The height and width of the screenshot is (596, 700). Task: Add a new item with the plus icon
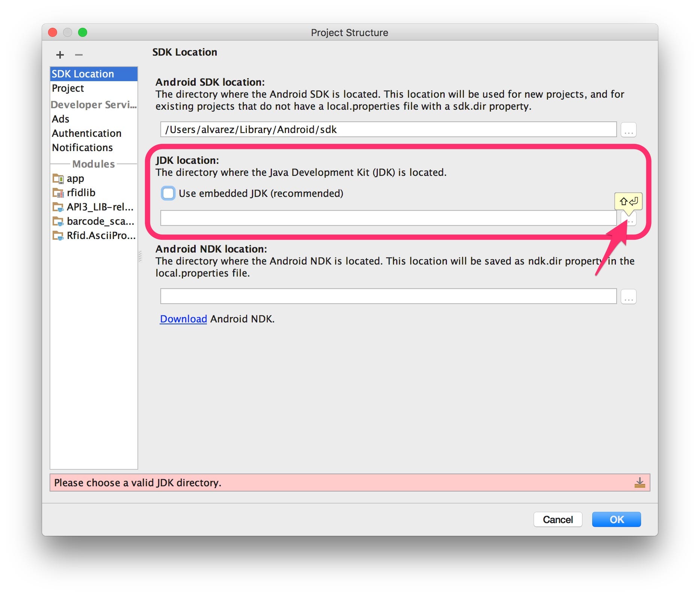(x=60, y=55)
